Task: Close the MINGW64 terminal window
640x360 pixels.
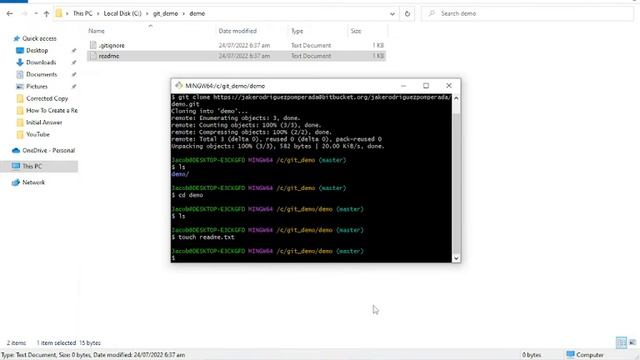Action: click(x=449, y=86)
